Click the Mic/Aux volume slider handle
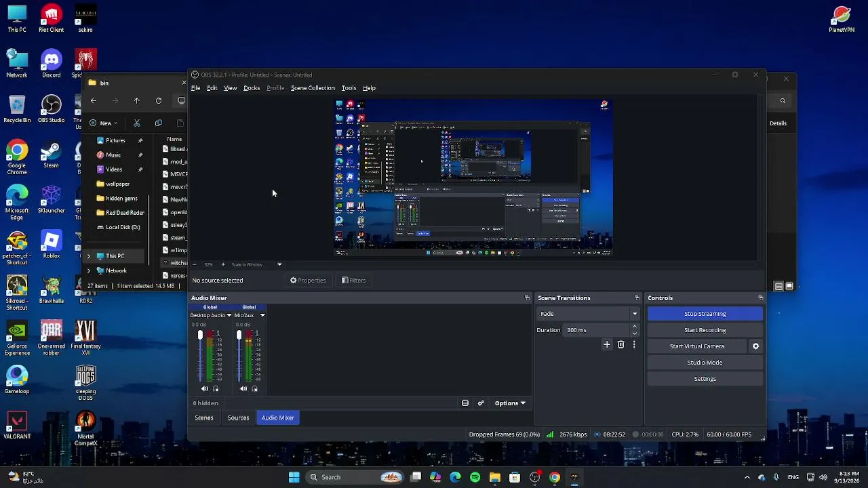The height and width of the screenshot is (488, 868). tap(239, 335)
